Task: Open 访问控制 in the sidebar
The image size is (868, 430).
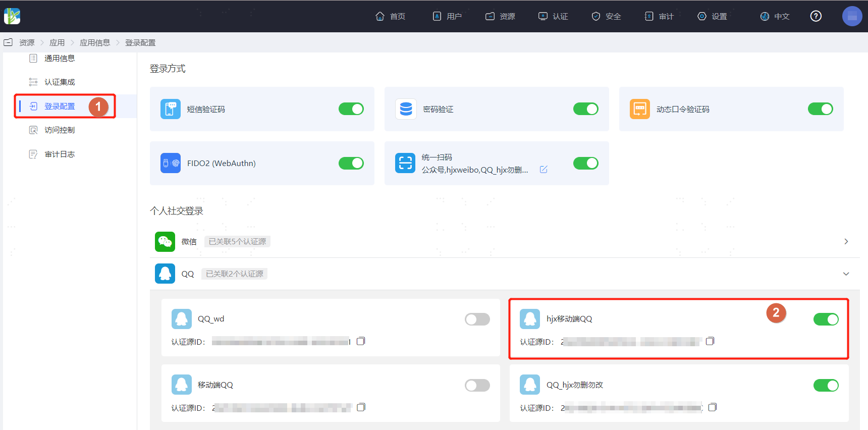Action: click(x=60, y=130)
